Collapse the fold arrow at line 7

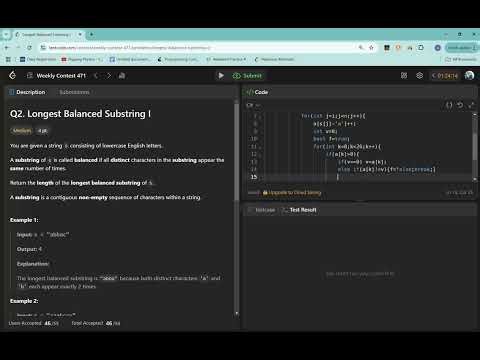coord(261,116)
